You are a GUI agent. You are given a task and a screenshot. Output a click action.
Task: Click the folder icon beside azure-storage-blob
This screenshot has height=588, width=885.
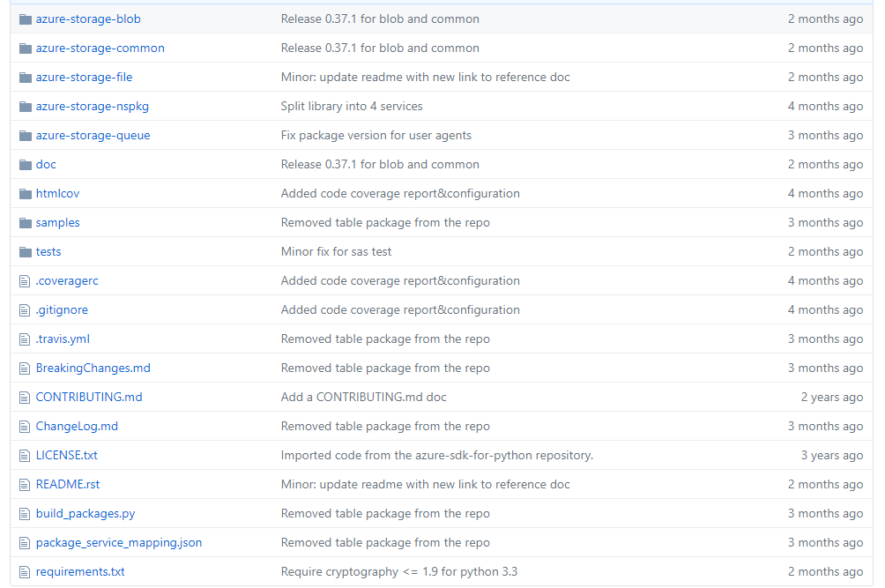(x=25, y=19)
